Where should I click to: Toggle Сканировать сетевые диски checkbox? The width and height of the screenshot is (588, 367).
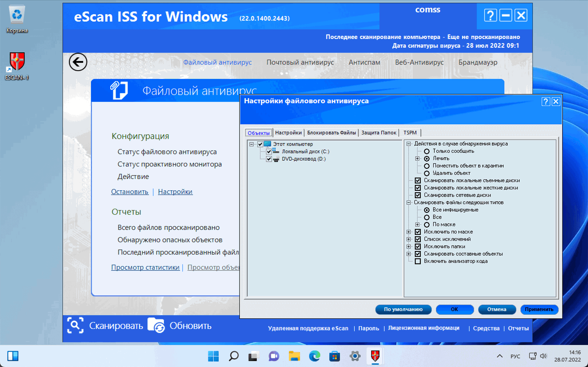(x=418, y=195)
